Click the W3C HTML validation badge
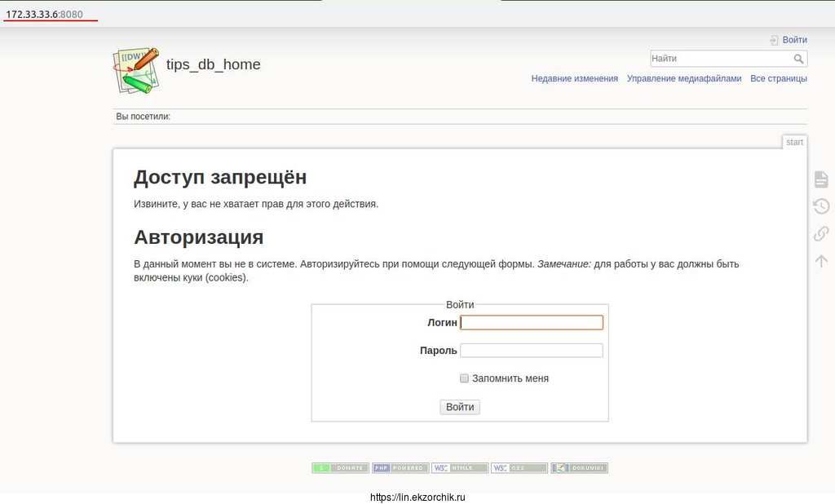Screen dimensions: 835x504 460,468
